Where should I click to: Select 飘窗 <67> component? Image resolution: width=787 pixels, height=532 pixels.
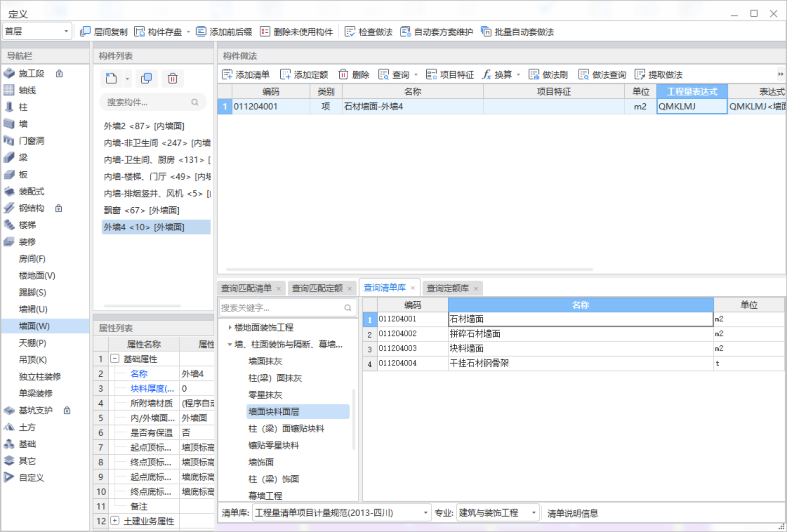(x=141, y=210)
